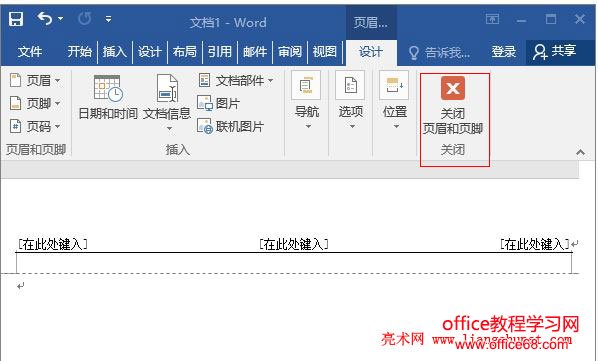Viewport: 598px width, 361px height.
Task: Open Customize Quick Access Toolbar dropdown
Action: (109, 19)
